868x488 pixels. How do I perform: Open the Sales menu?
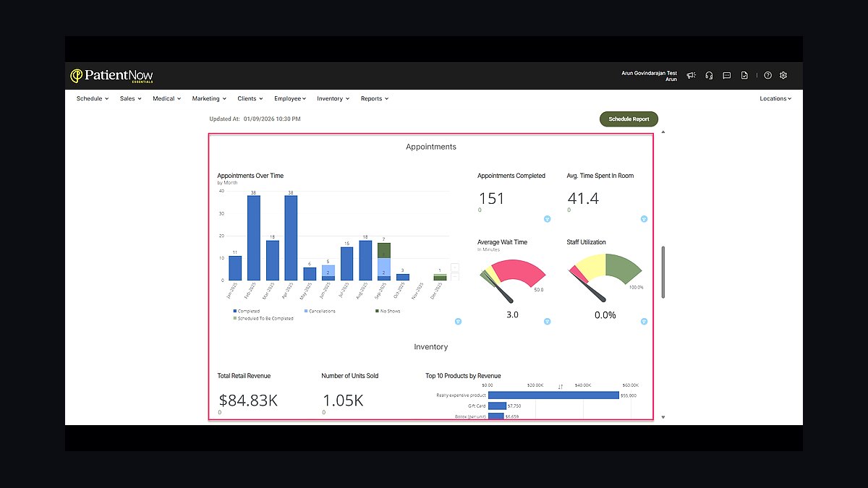(131, 98)
